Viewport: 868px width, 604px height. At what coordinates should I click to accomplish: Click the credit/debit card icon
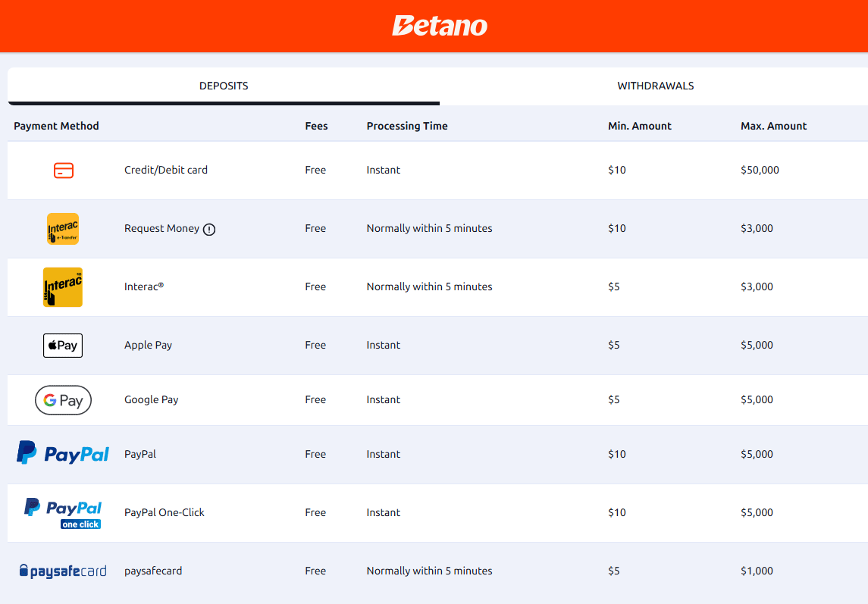click(x=63, y=170)
